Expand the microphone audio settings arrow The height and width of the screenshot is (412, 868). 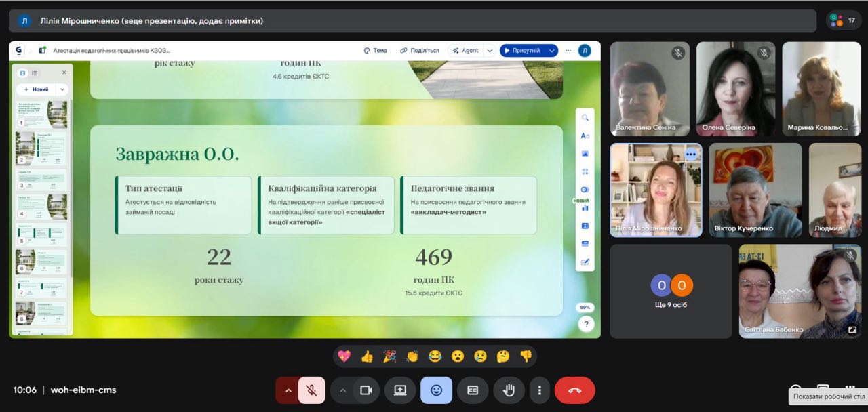point(288,390)
